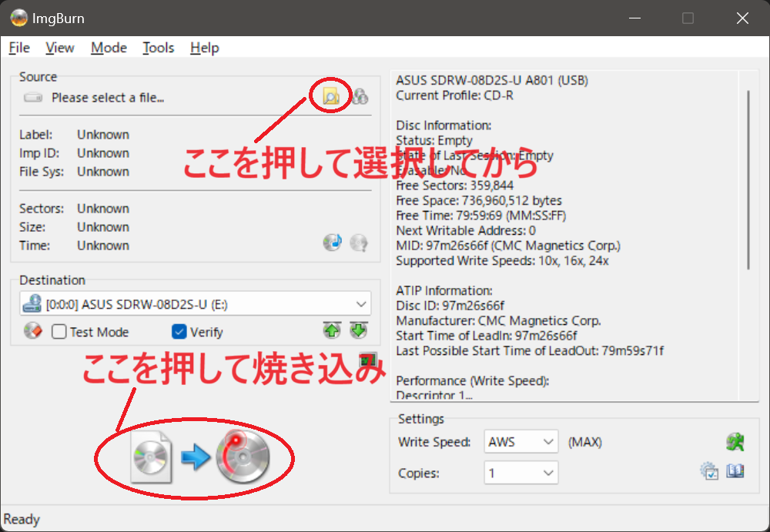
Task: Start burning with the large Write image-to-disc button
Action: (x=200, y=457)
